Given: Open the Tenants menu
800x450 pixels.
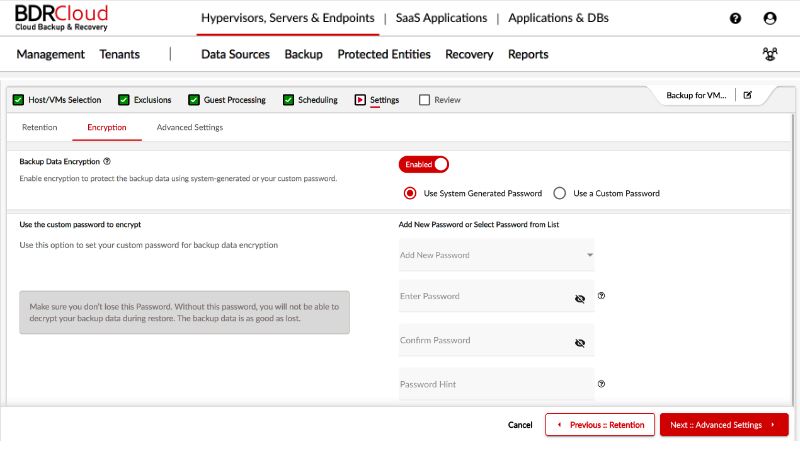Looking at the screenshot, I should tap(119, 54).
